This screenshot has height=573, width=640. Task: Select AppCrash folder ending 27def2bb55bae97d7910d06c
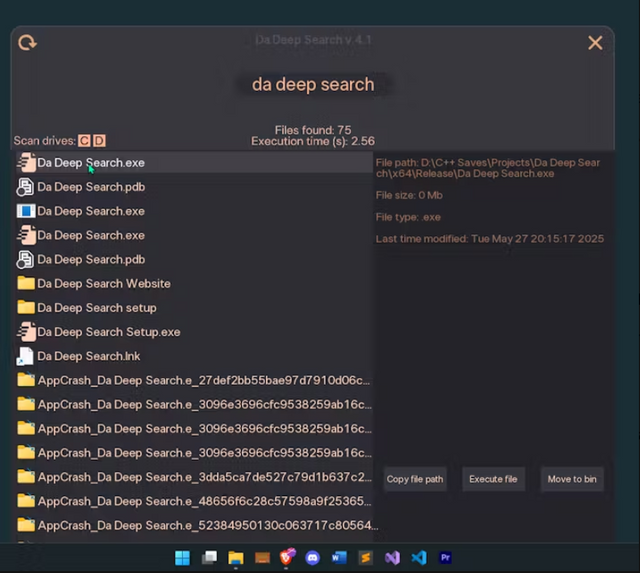tap(194, 380)
